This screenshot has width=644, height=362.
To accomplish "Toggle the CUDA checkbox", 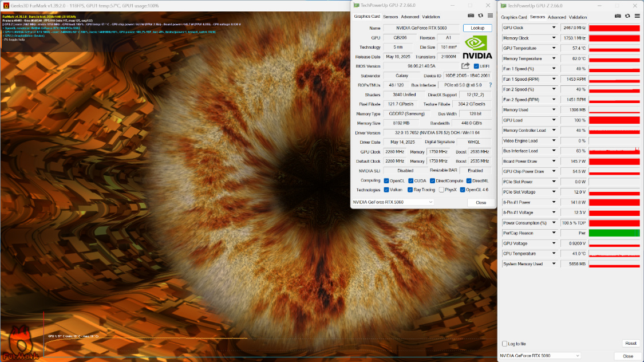I will coord(410,181).
